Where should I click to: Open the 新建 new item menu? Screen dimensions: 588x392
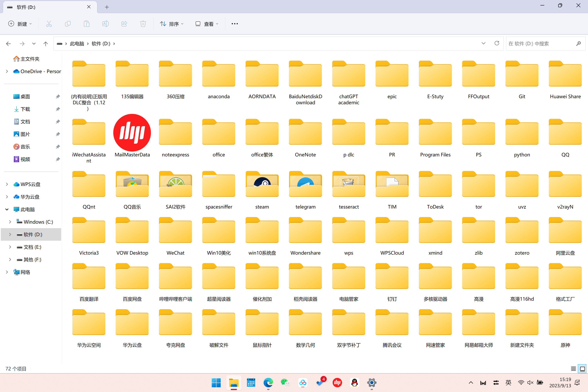tap(20, 24)
